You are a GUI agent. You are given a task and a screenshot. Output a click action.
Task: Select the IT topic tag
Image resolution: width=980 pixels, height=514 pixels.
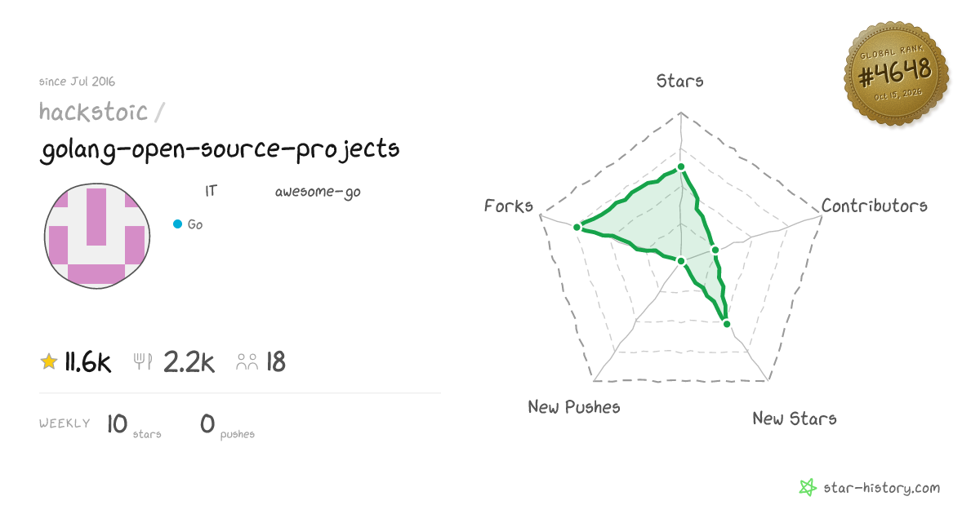click(211, 192)
